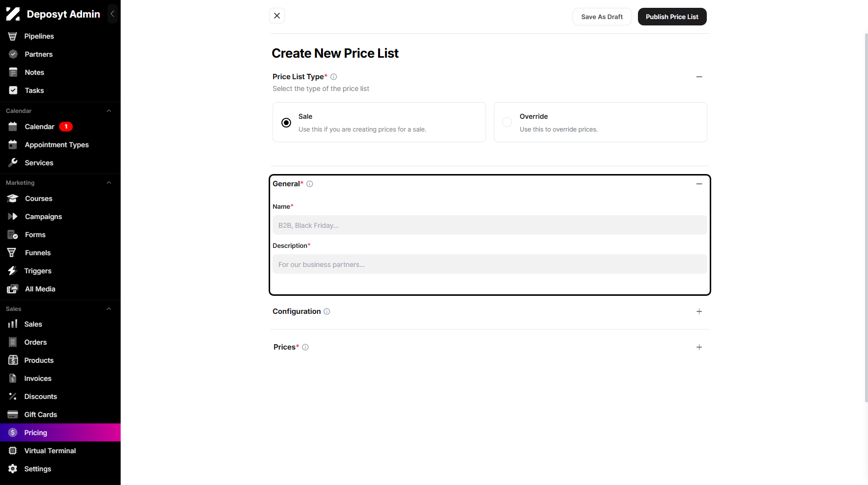The image size is (868, 485).
Task: Collapse the sidebar with the chevron button
Action: [112, 14]
